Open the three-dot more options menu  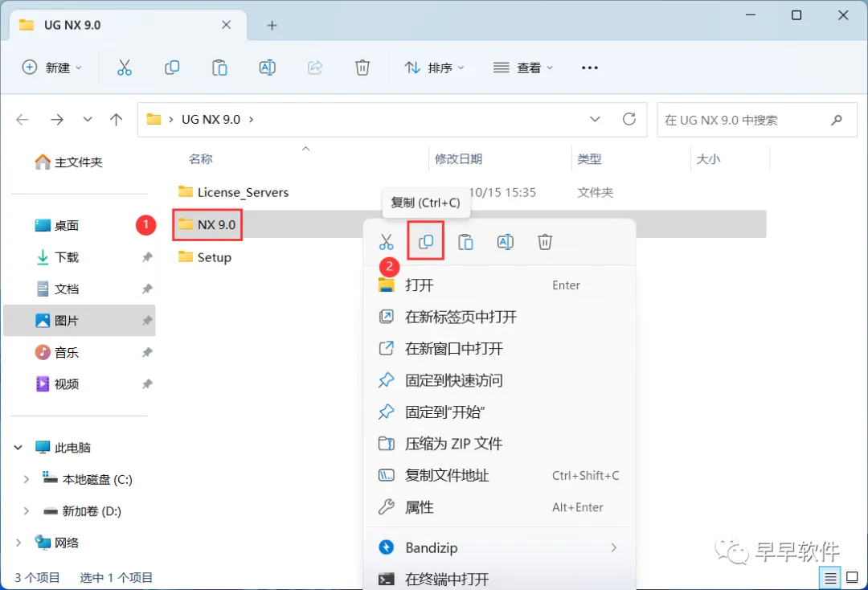[x=590, y=68]
